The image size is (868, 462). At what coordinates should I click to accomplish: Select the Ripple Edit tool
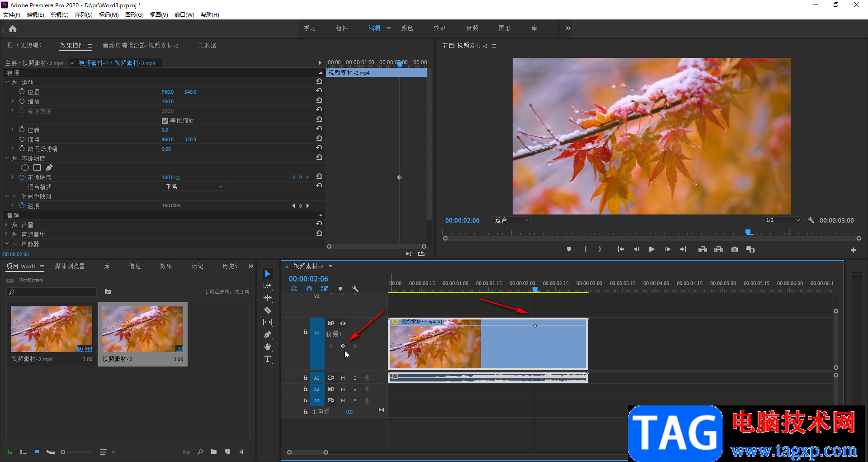click(x=268, y=298)
